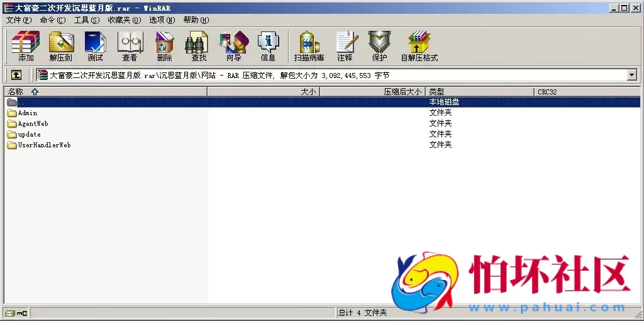The height and width of the screenshot is (321, 644).
Task: Click the Delete (删除) toolbar icon
Action: [164, 46]
